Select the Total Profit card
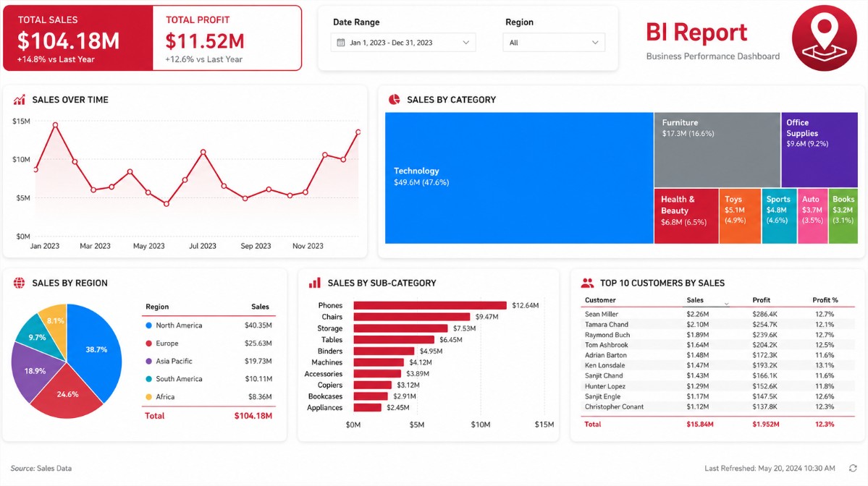 coord(227,38)
